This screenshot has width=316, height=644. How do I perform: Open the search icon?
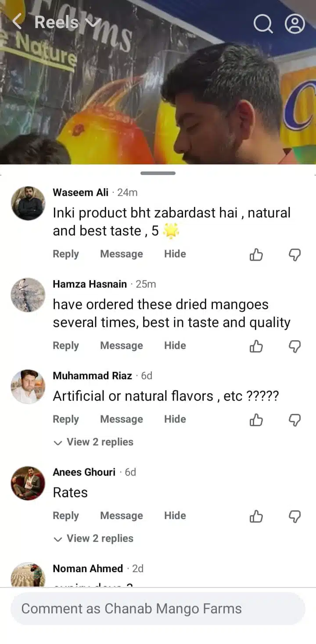pos(263,24)
